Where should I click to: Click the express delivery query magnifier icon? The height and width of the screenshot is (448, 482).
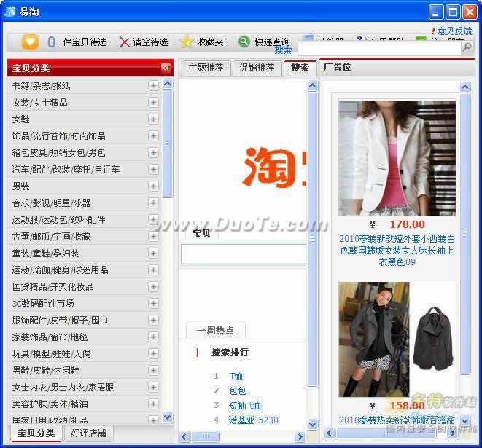pos(244,42)
